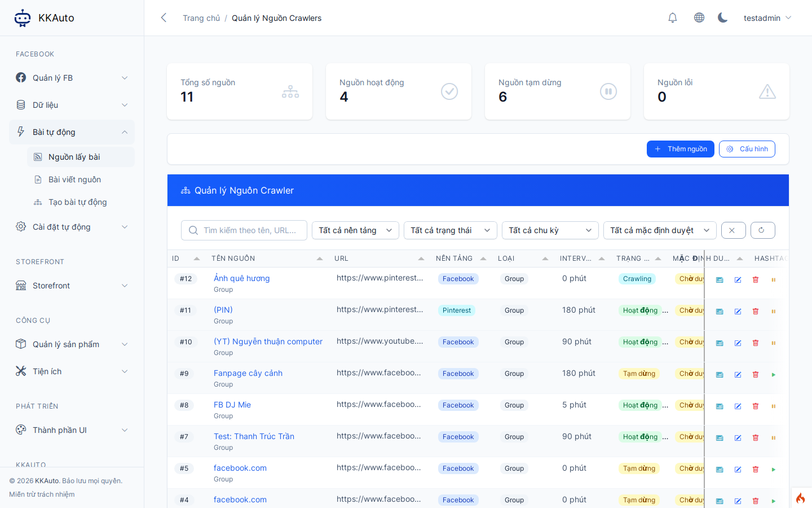Viewport: 812px width, 508px height.
Task: Sort by ID column header
Action: tap(187, 259)
